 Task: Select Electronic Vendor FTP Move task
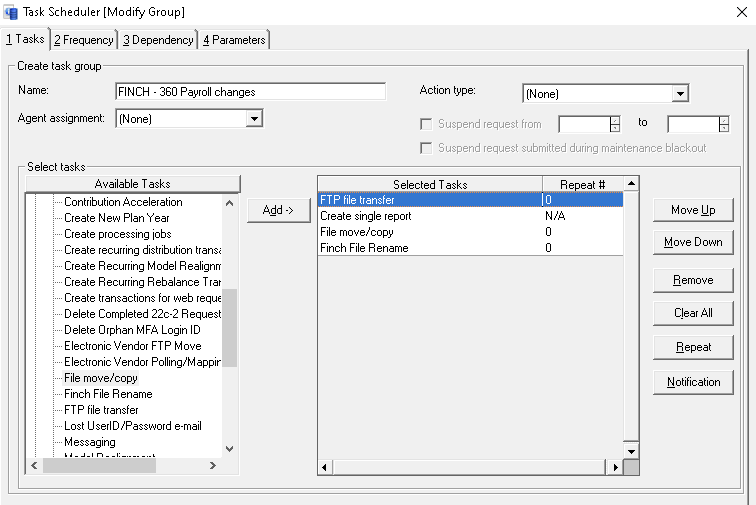coord(133,346)
